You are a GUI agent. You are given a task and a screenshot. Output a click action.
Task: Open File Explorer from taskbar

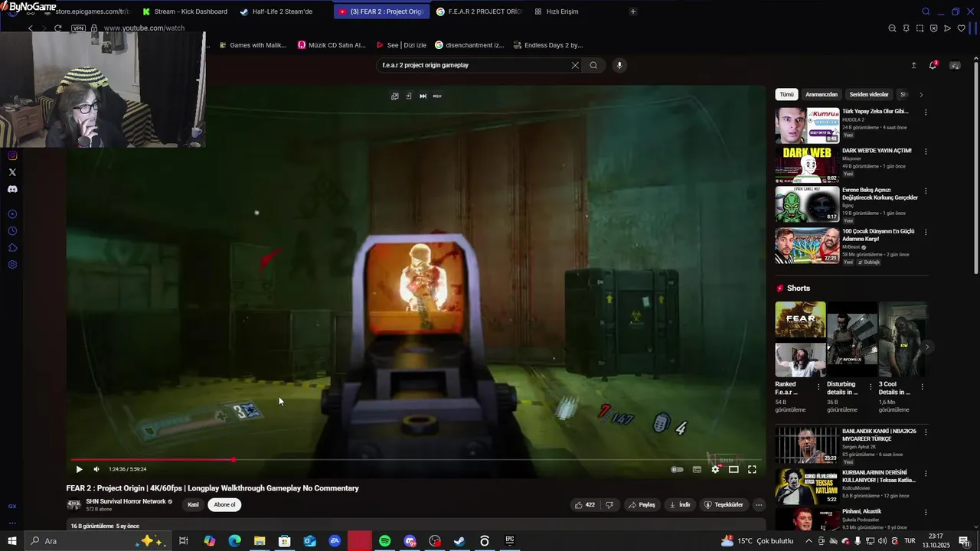[x=260, y=541]
